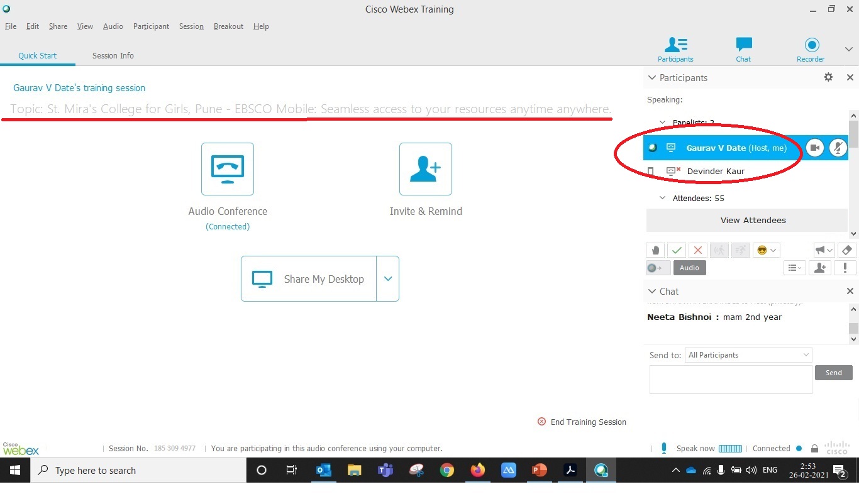This screenshot has width=859, height=504.
Task: Click the raise hand icon
Action: [x=655, y=250]
